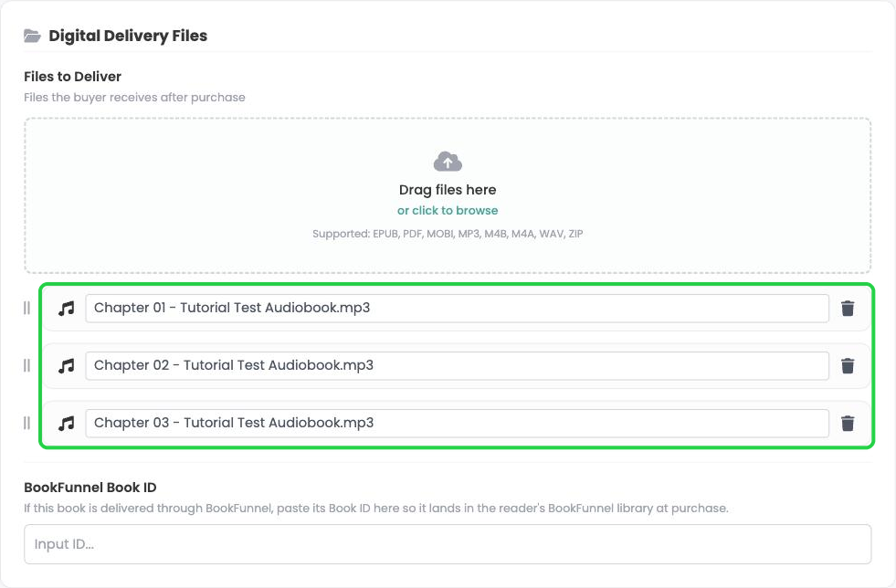
Task: Click drag handle for Chapter 02 row
Action: (26, 366)
